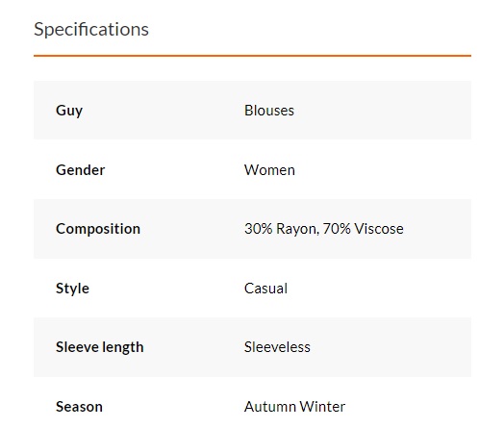Click the Blouses value
Viewport: 504px width, 428px height.
269,111
